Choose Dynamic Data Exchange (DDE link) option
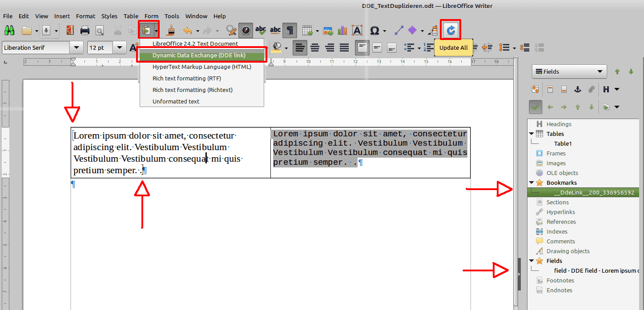Screen dimensions: 644x310 coord(199,56)
